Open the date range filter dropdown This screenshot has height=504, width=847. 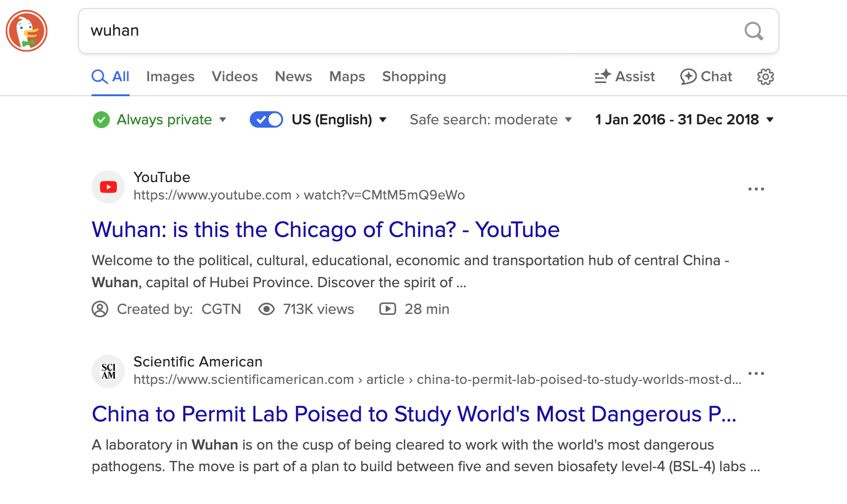click(x=684, y=120)
